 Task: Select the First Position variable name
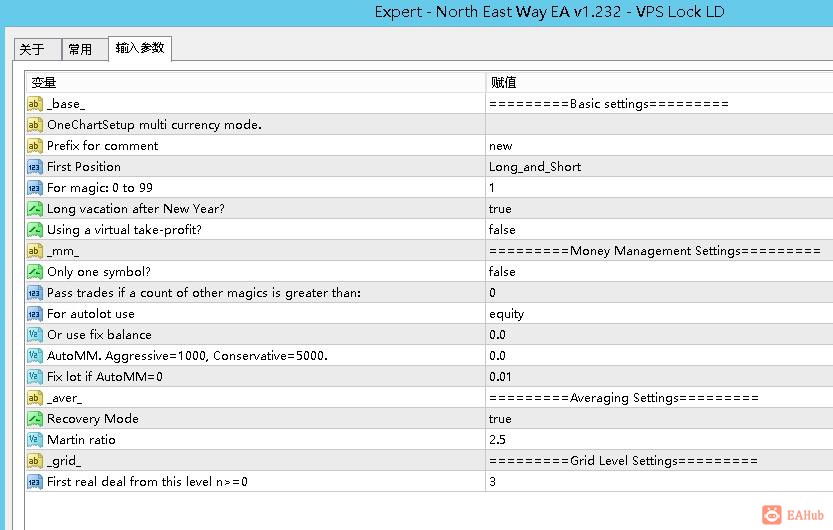tap(83, 167)
